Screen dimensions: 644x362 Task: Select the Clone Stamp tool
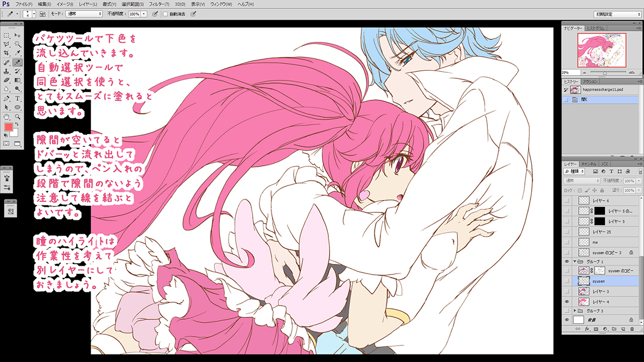coord(6,71)
